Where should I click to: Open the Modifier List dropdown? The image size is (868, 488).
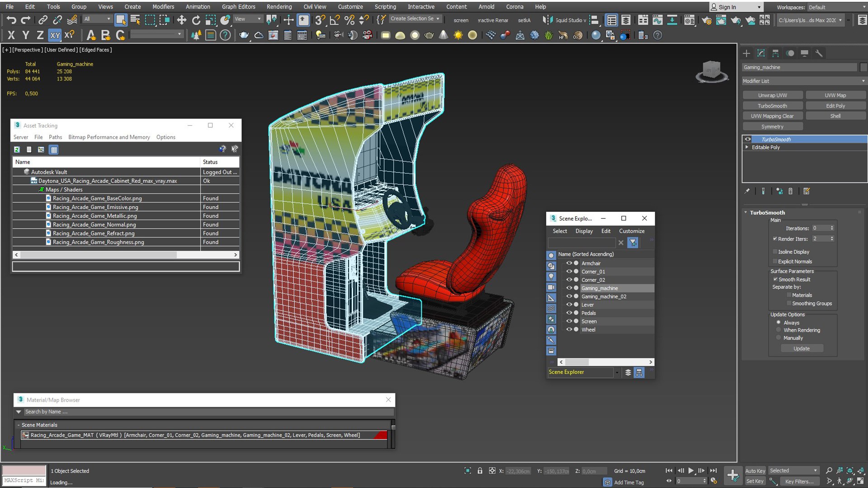(804, 81)
